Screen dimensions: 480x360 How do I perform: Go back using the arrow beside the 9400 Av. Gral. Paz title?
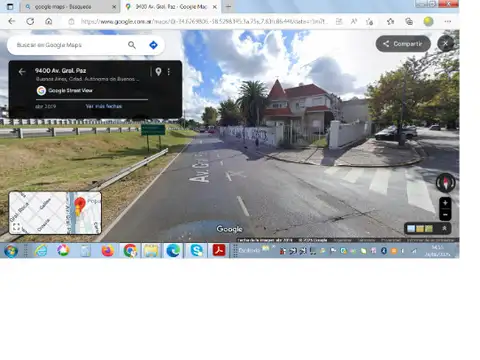point(22,72)
